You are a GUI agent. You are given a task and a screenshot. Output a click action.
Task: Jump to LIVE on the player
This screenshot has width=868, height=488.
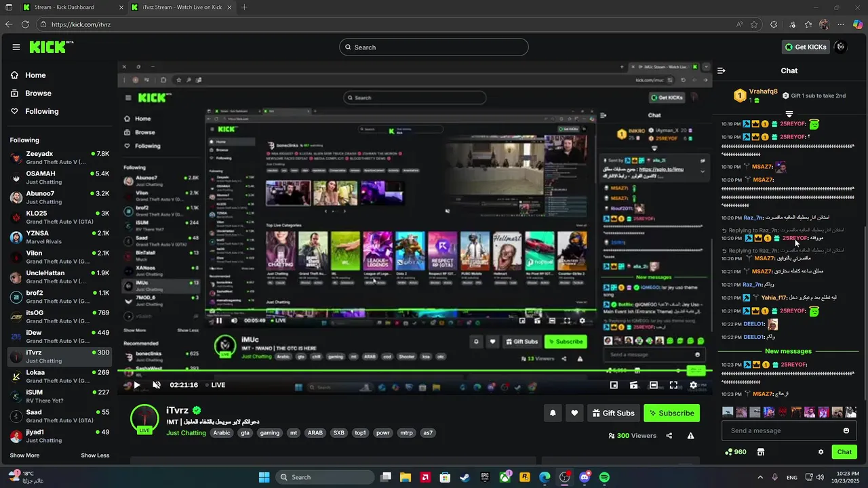(x=214, y=385)
